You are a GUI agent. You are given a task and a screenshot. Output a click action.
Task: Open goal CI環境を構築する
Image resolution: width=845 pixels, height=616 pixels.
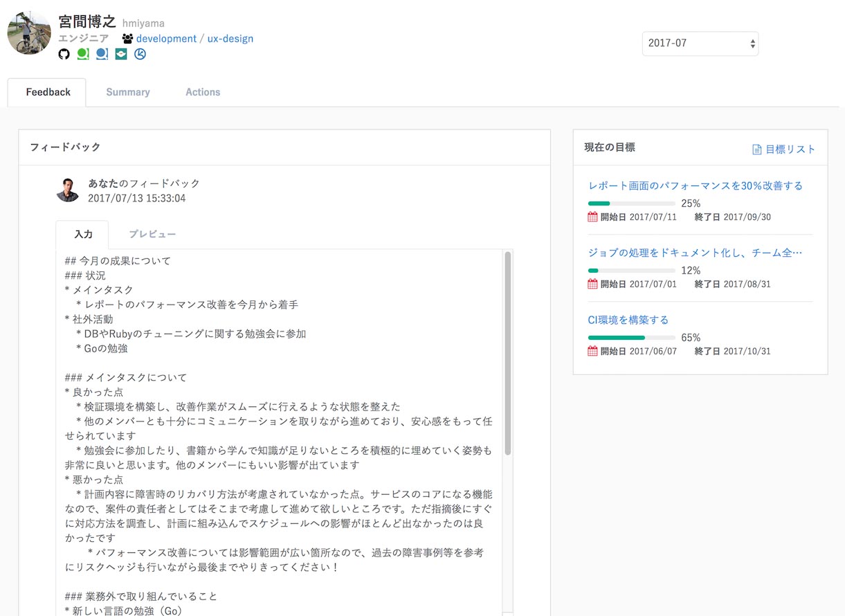coord(628,319)
